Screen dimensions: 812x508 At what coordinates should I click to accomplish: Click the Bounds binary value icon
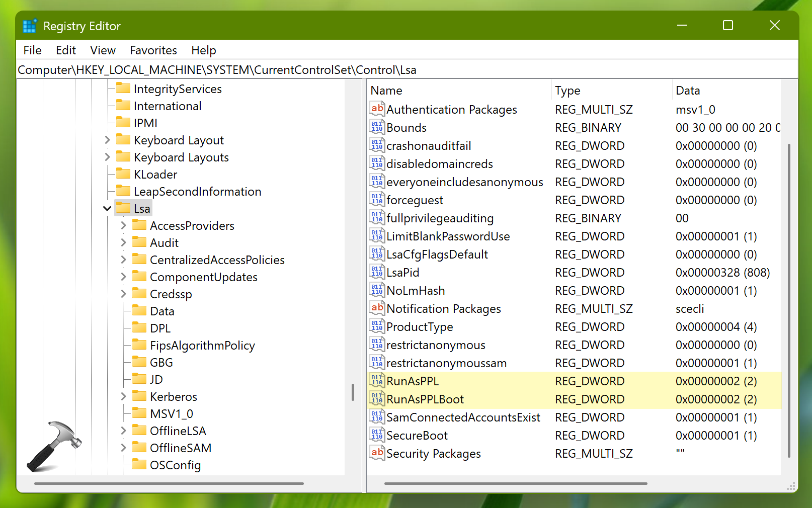[x=377, y=127]
